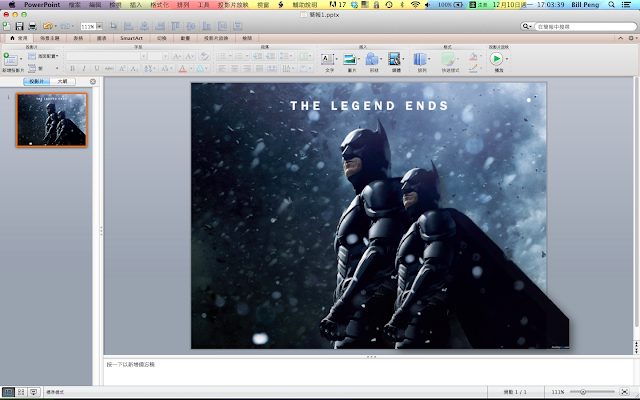Click the Wi-Fi icon in the menu bar
This screenshot has width=640, height=400.
[415, 5]
